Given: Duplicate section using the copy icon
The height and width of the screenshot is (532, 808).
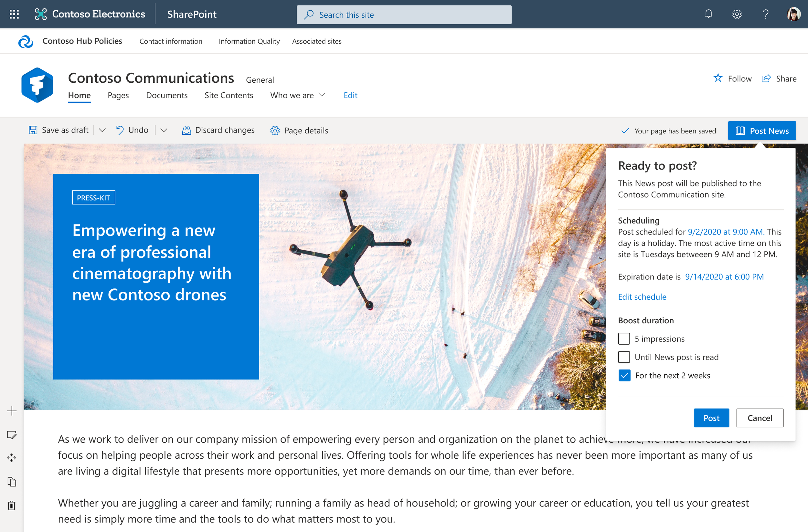Looking at the screenshot, I should click(12, 481).
